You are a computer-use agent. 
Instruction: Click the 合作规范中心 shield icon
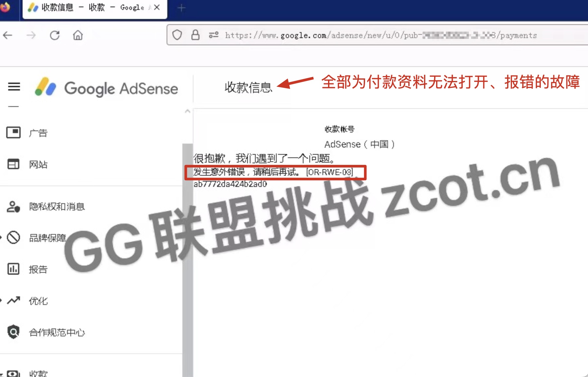tap(13, 332)
